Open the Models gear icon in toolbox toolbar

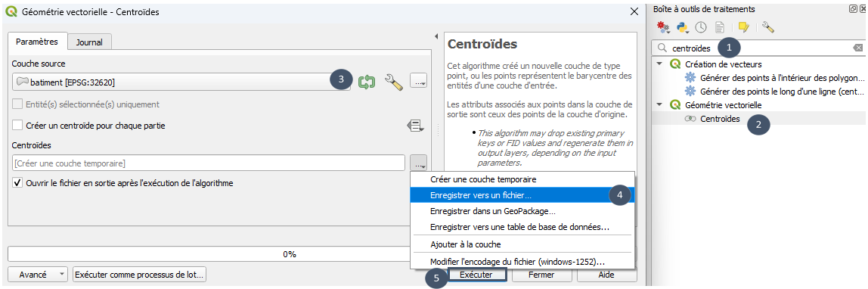pyautogui.click(x=662, y=26)
